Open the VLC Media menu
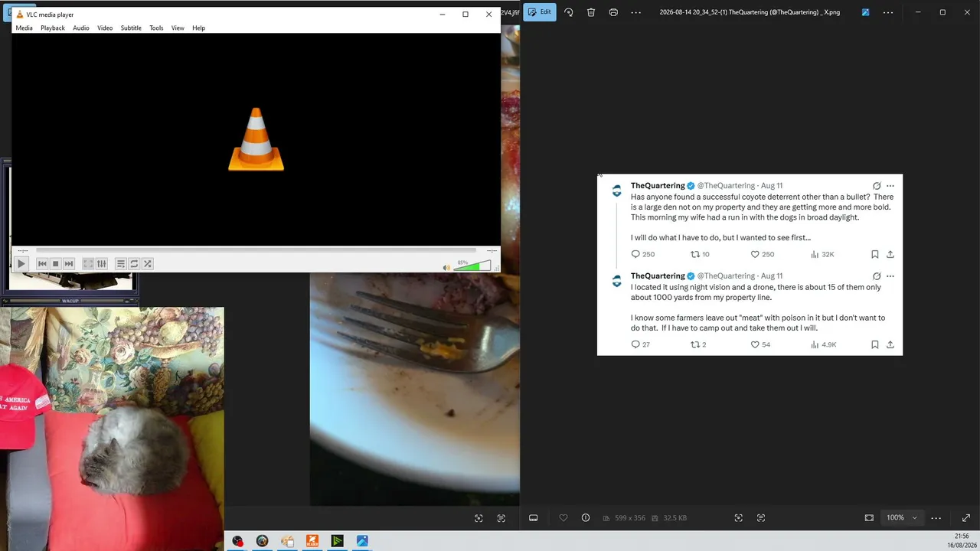 point(24,28)
